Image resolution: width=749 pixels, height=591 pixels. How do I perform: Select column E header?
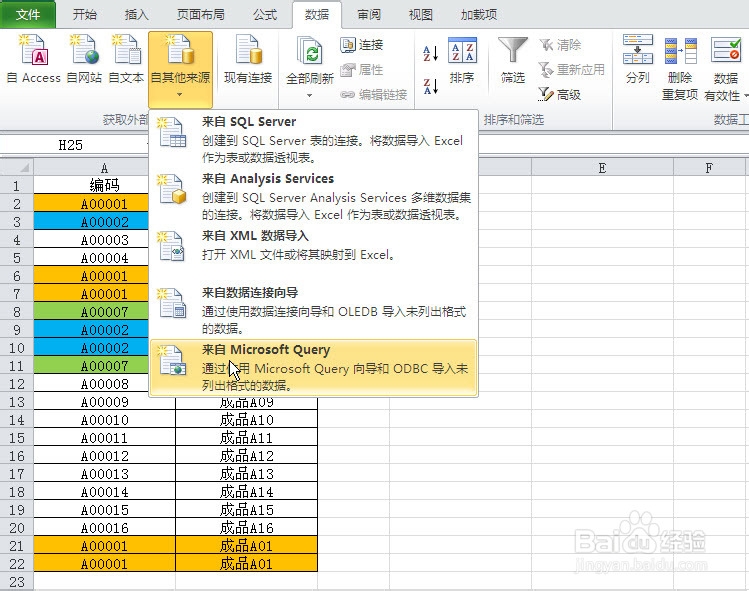[x=602, y=168]
